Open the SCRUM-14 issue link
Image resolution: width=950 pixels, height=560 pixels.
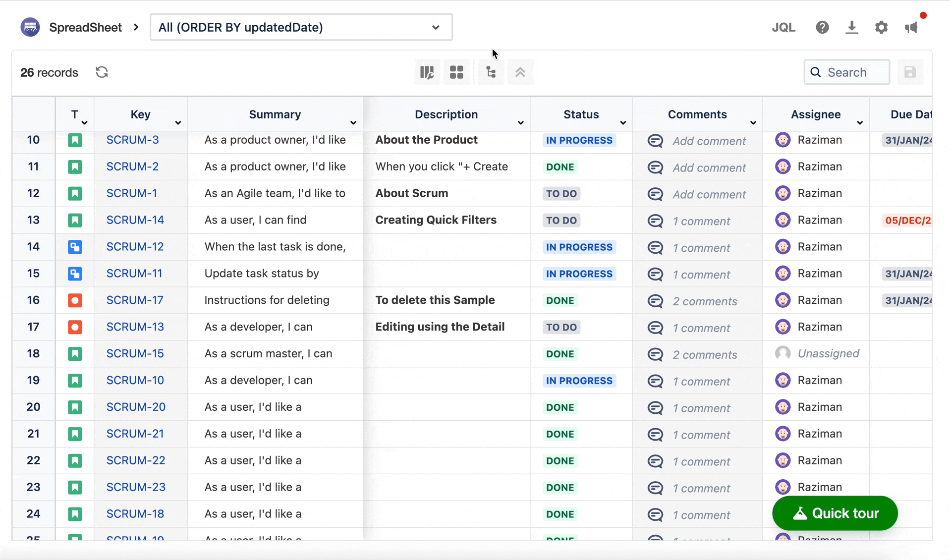(x=135, y=220)
